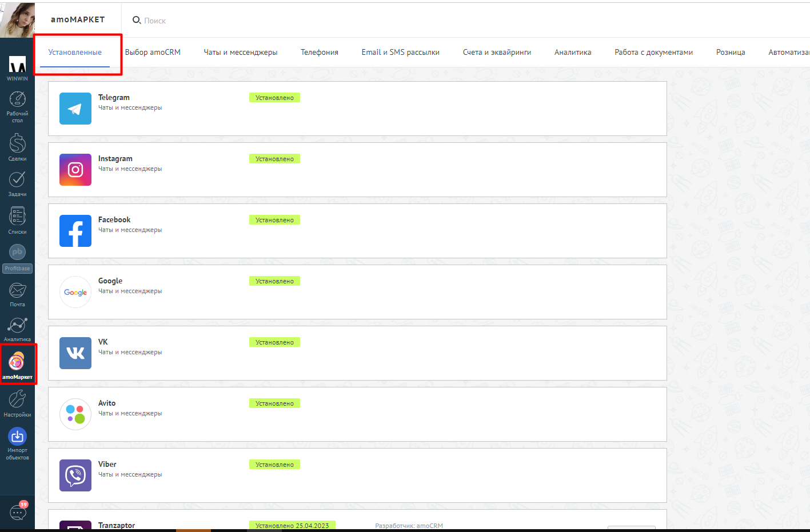Switch to Выбор amoCRM tab
810x532 pixels.
click(x=153, y=52)
